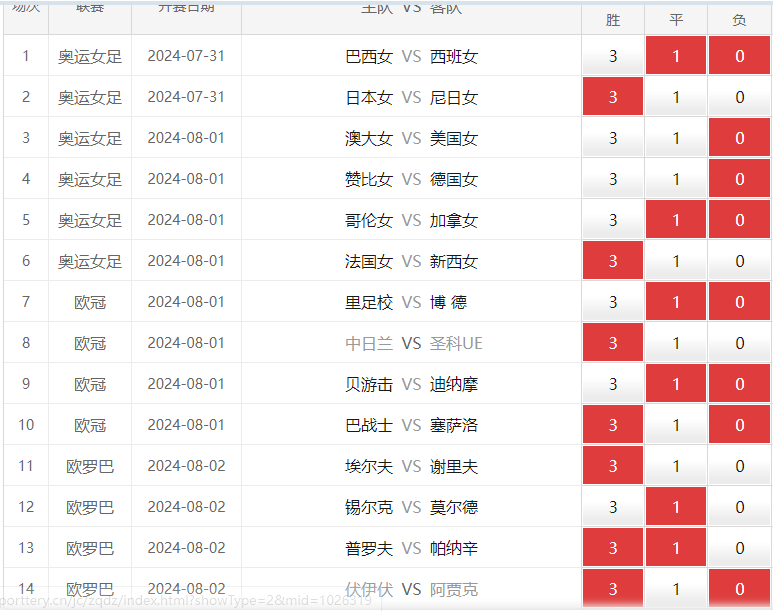773x612 pixels.
Task: Select win option 3 for 贝游击 VS 迪纳摩
Action: click(x=613, y=383)
